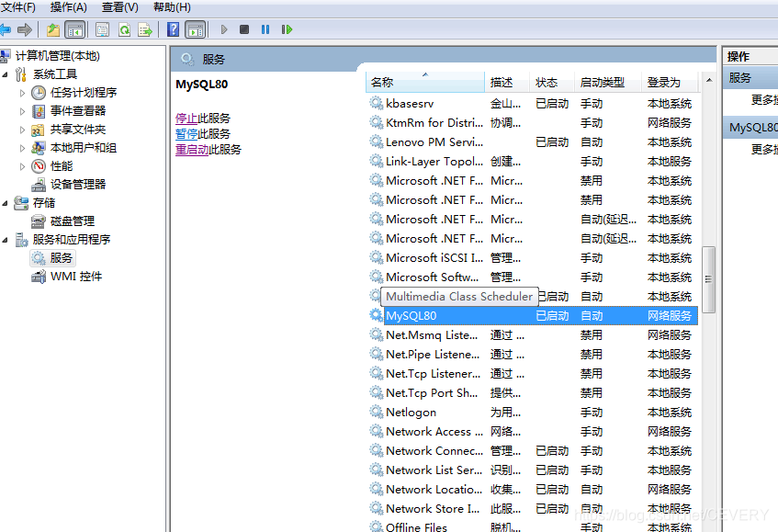Expand the 本地用户和组 node arrow
The image size is (778, 532).
pyautogui.click(x=22, y=148)
